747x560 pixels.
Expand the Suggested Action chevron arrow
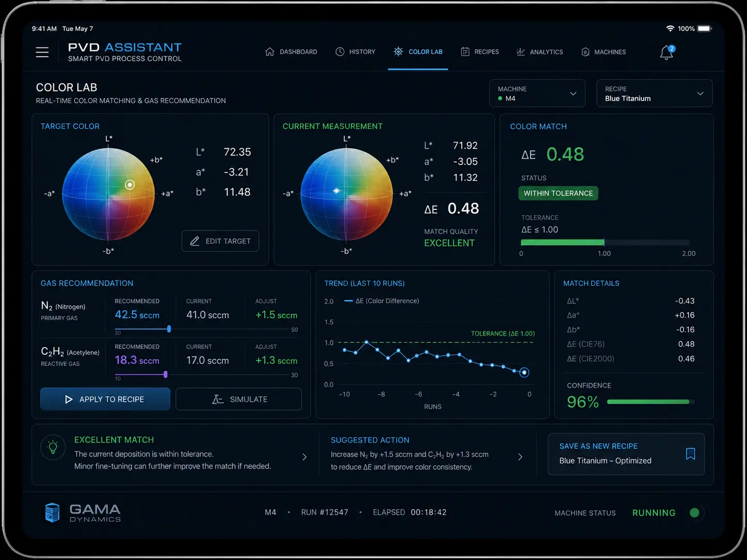pyautogui.click(x=520, y=457)
